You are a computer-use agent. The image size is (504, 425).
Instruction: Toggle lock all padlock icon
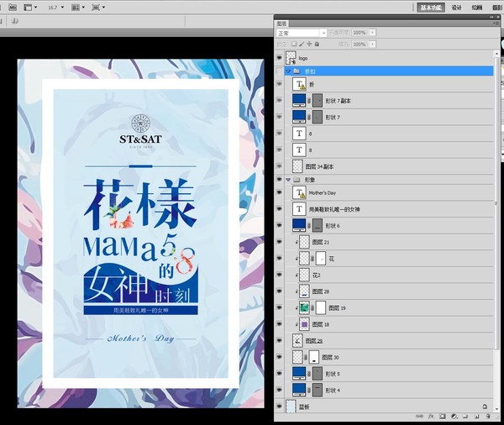point(317,44)
